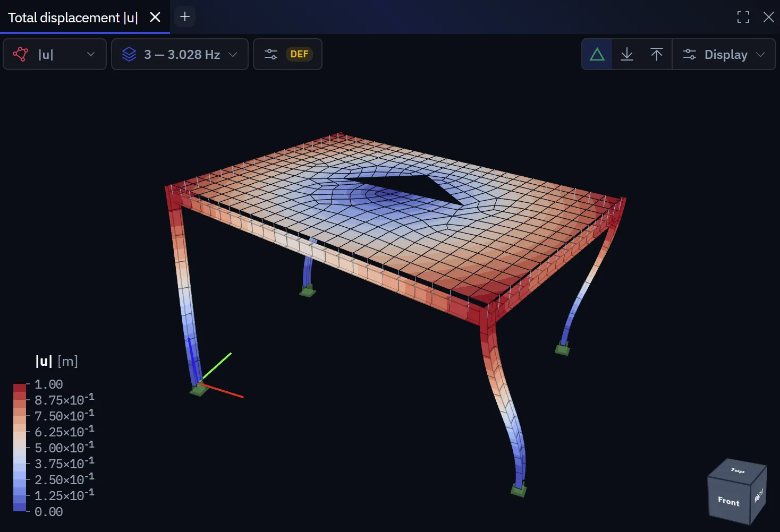Viewport: 780px width, 532px height.
Task: Click the 7.50×10⁻¹ legend label
Action: (64, 415)
